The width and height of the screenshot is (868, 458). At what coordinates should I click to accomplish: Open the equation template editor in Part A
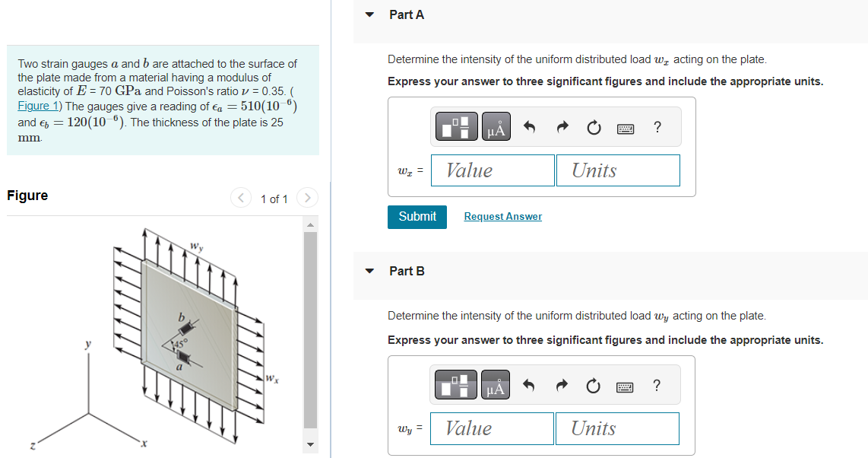pos(455,126)
